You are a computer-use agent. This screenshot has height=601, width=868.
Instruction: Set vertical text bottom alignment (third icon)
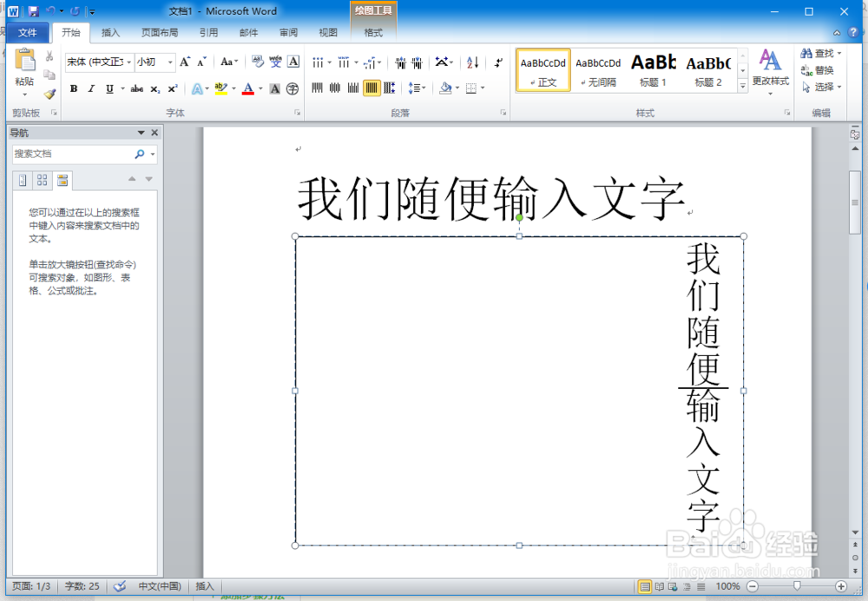tap(352, 88)
